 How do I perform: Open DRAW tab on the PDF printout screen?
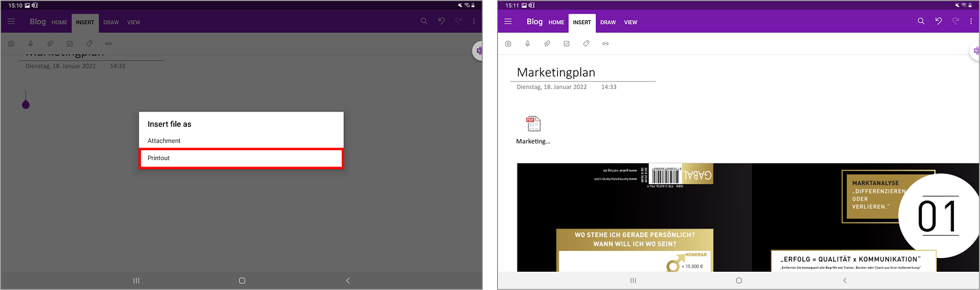point(608,22)
